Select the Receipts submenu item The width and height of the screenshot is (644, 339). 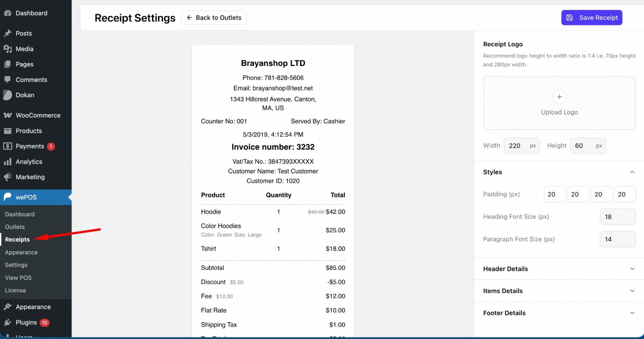coord(17,240)
